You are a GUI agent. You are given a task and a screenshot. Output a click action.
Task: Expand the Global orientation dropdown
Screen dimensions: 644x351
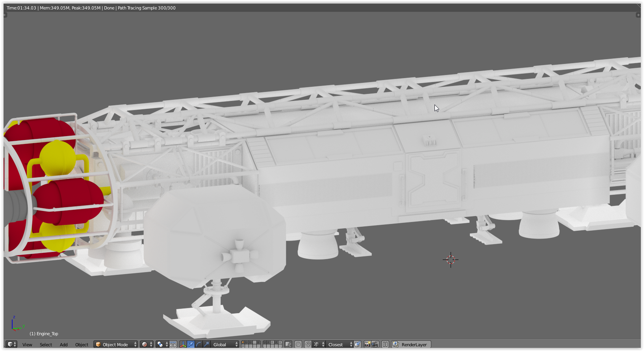click(225, 344)
